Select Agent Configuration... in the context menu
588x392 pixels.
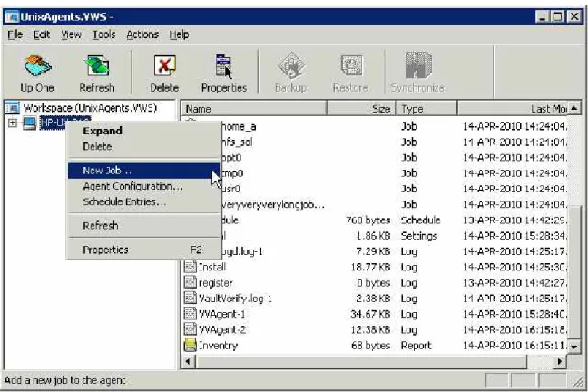pos(143,186)
